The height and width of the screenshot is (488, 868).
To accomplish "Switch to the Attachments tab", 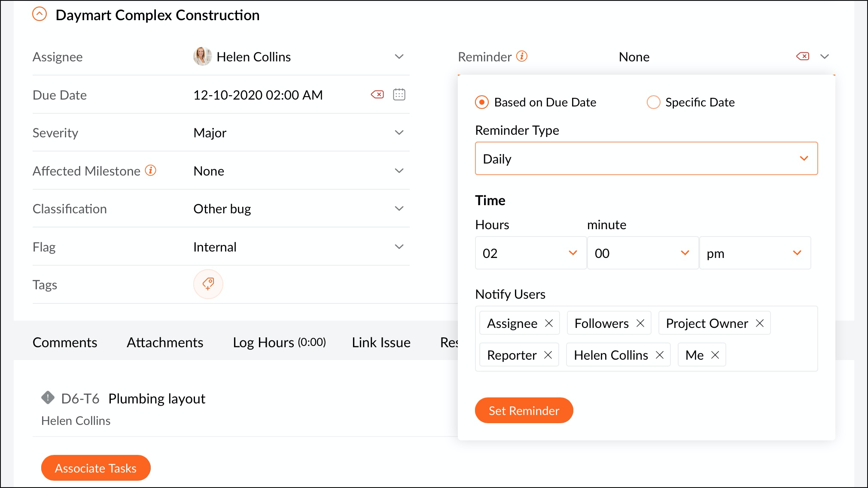I will 165,342.
